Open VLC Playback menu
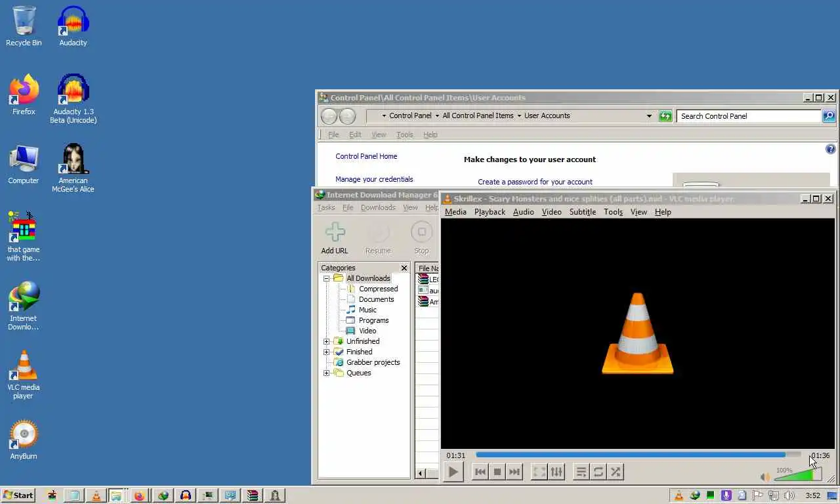The height and width of the screenshot is (504, 840). coord(490,212)
